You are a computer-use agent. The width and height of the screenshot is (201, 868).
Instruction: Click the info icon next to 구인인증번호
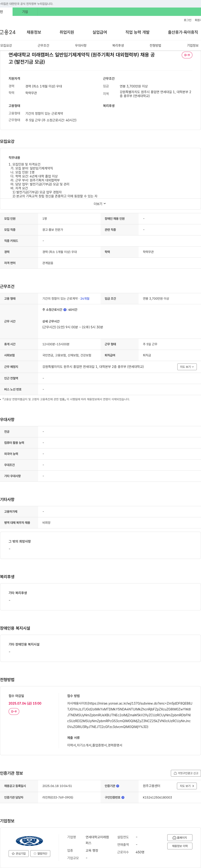click(123, 797)
